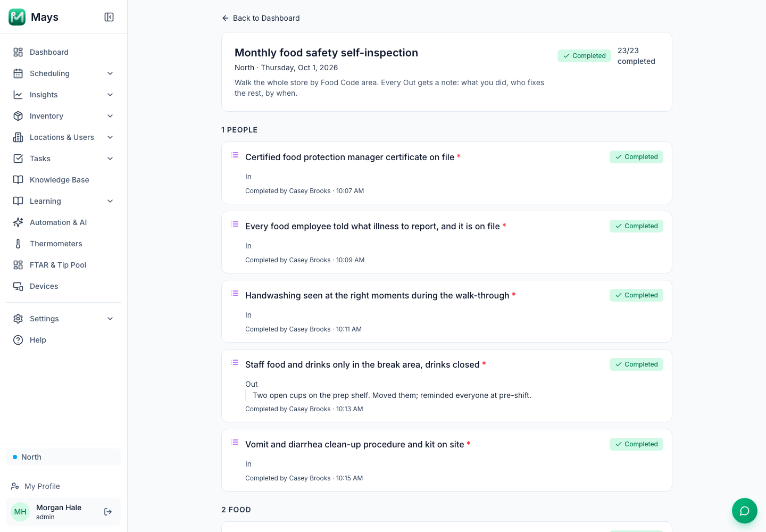This screenshot has height=532, width=766.
Task: Click the "23/23 completed" count
Action: (x=636, y=56)
